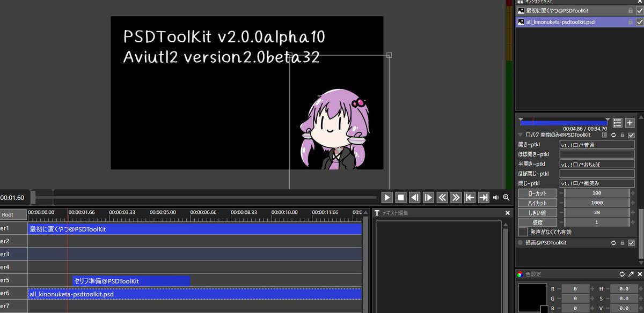Open the menu icon of the 口パク effect
Screen dimensions: 644x313
coord(605,135)
